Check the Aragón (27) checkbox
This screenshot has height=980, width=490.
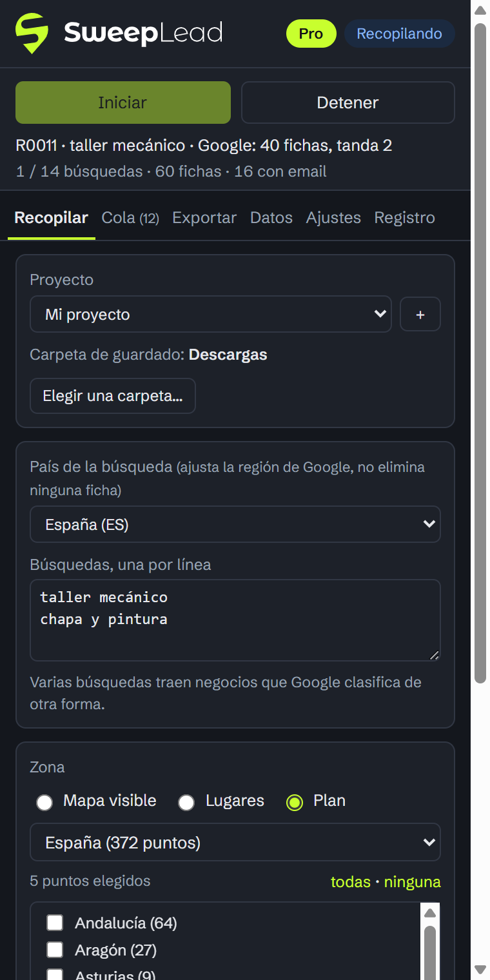click(x=55, y=950)
